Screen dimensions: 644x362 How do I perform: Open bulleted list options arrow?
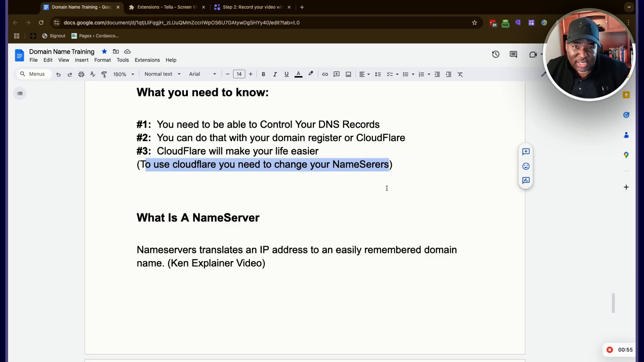point(413,74)
